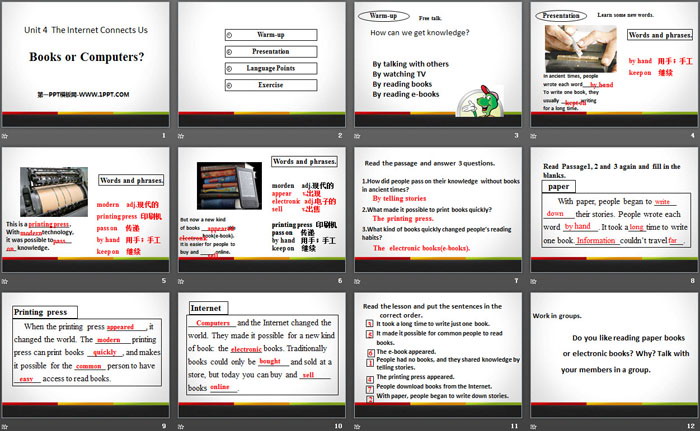This screenshot has height=431, width=700.
Task: Click the 'paper' heading box on slide 8
Action: click(559, 186)
